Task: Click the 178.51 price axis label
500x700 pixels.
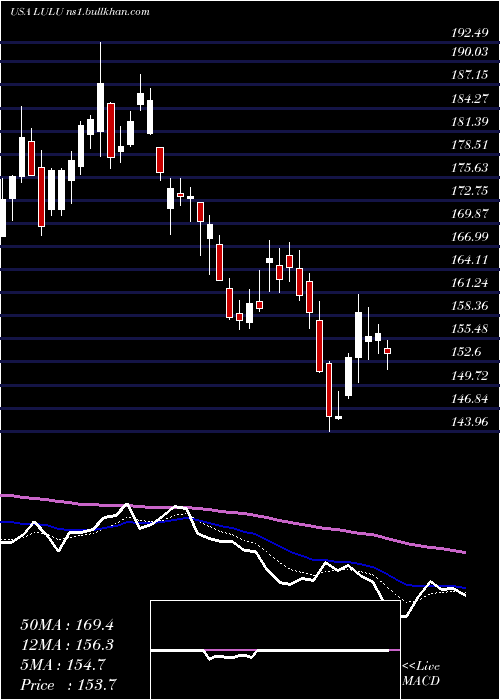Action: 470,145
